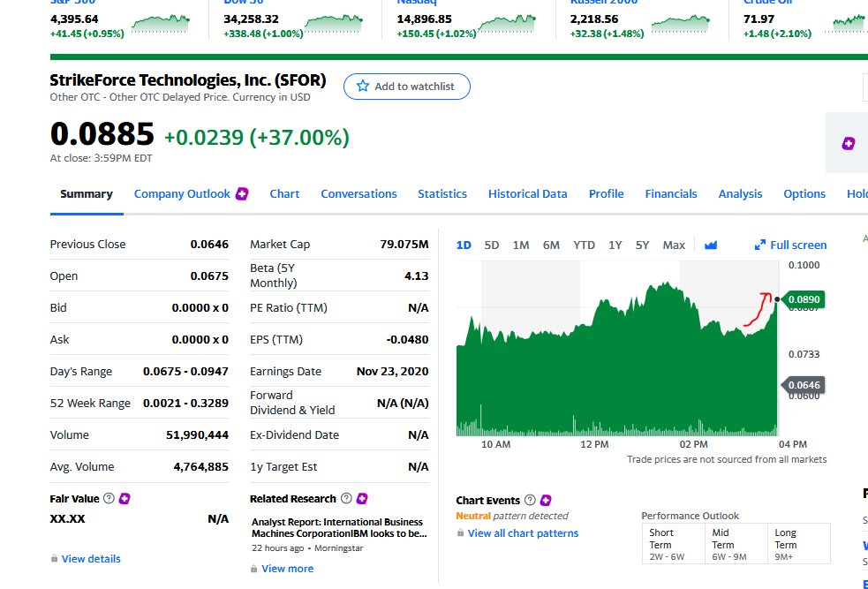
Task: Click the index value 14,896.85
Action: click(424, 19)
